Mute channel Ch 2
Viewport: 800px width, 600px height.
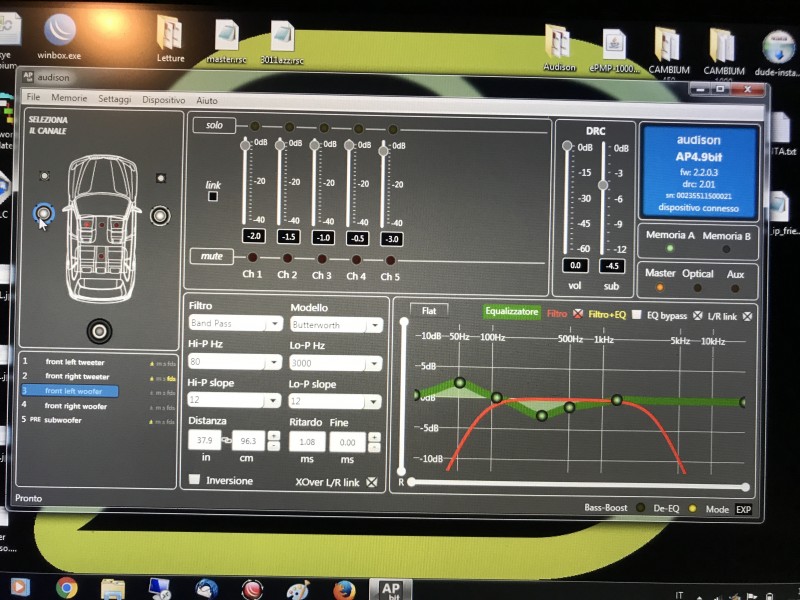(x=287, y=258)
